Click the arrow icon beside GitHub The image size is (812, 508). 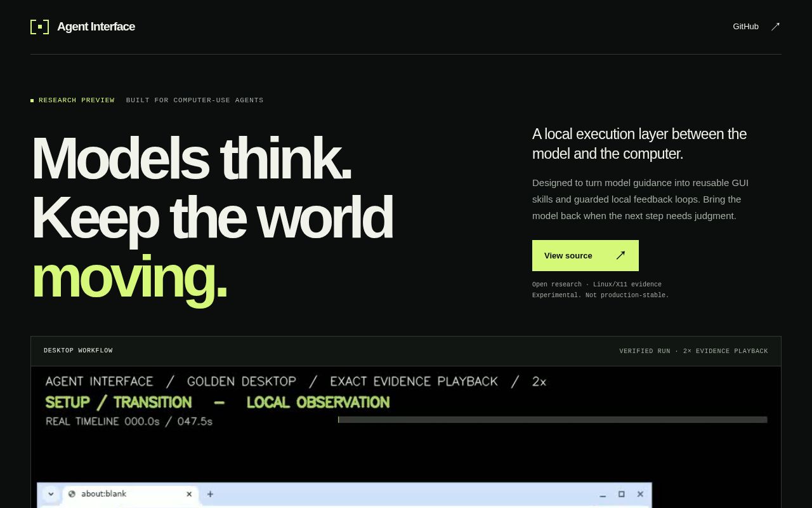click(775, 27)
